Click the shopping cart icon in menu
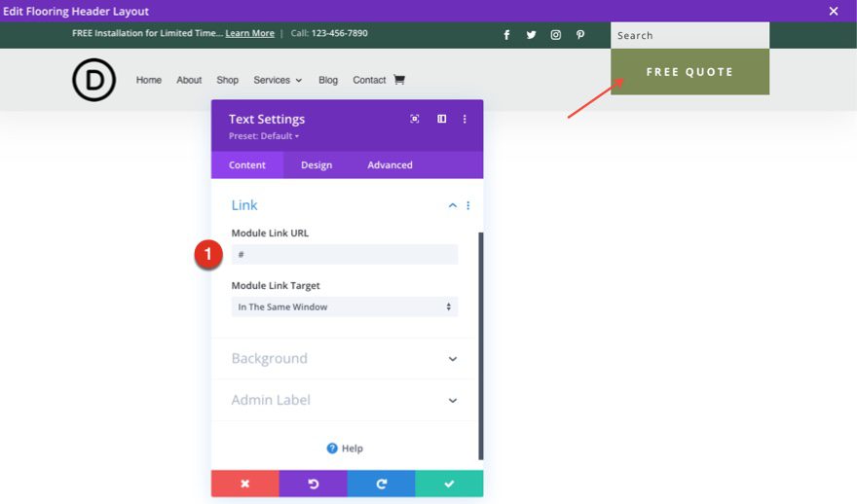Viewport: 857px width, 504px height. 398,80
